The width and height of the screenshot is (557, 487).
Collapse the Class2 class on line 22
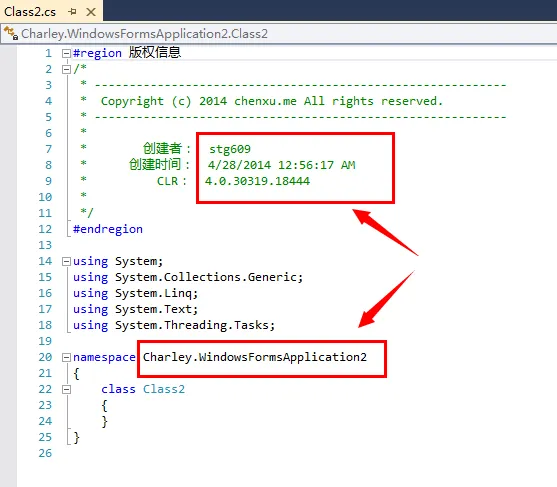[x=66, y=390]
